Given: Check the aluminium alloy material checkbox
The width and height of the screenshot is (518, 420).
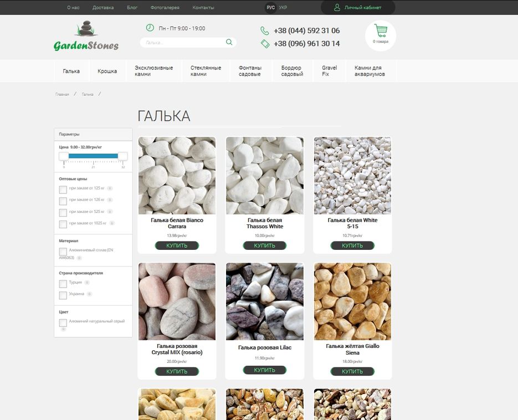Looking at the screenshot, I should pyautogui.click(x=63, y=252).
